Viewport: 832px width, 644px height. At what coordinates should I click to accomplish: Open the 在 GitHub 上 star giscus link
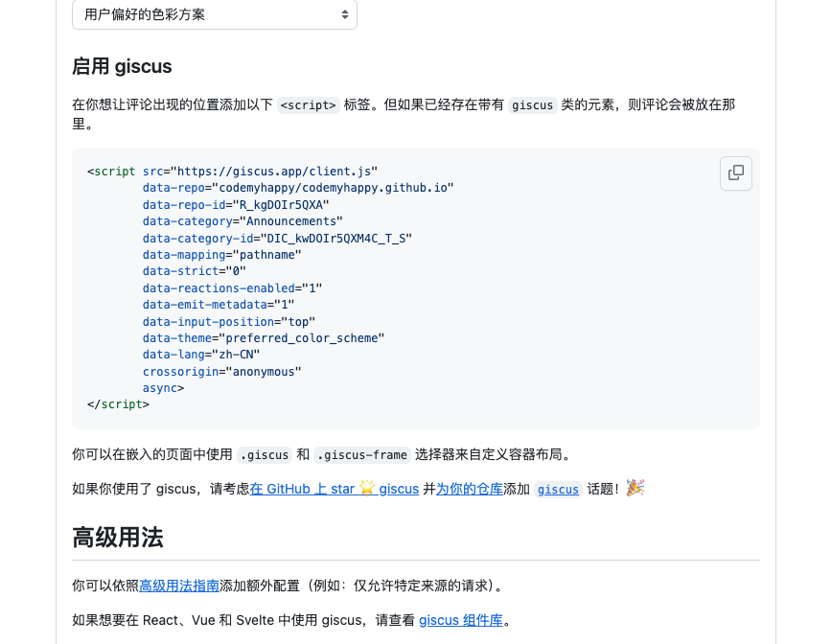(335, 489)
